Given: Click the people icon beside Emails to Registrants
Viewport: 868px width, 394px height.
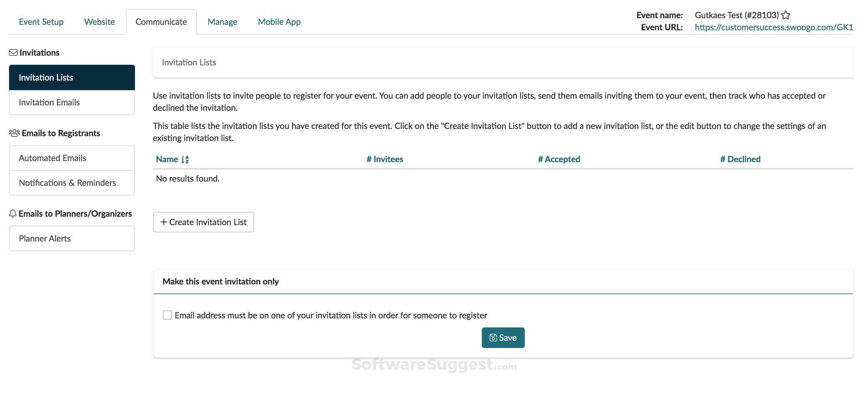Looking at the screenshot, I should (14, 133).
